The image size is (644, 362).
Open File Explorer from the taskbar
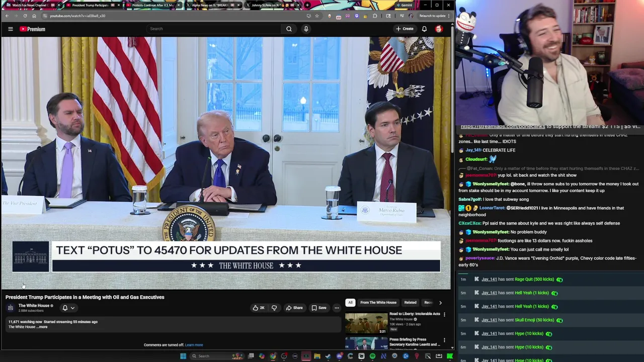pyautogui.click(x=317, y=356)
